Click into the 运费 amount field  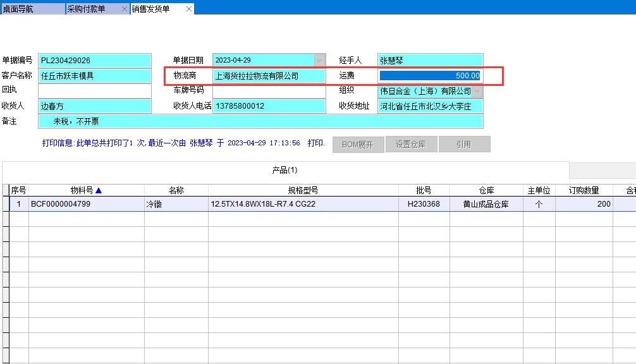coord(430,76)
